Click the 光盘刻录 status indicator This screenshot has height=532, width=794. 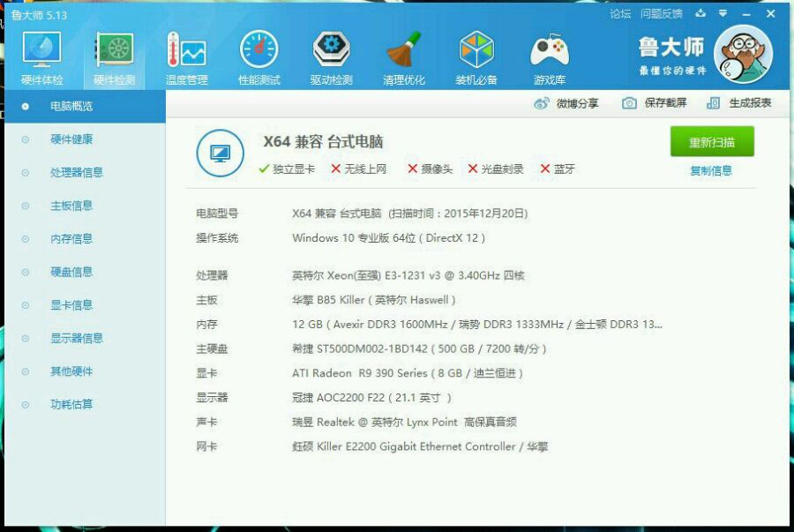click(x=496, y=169)
